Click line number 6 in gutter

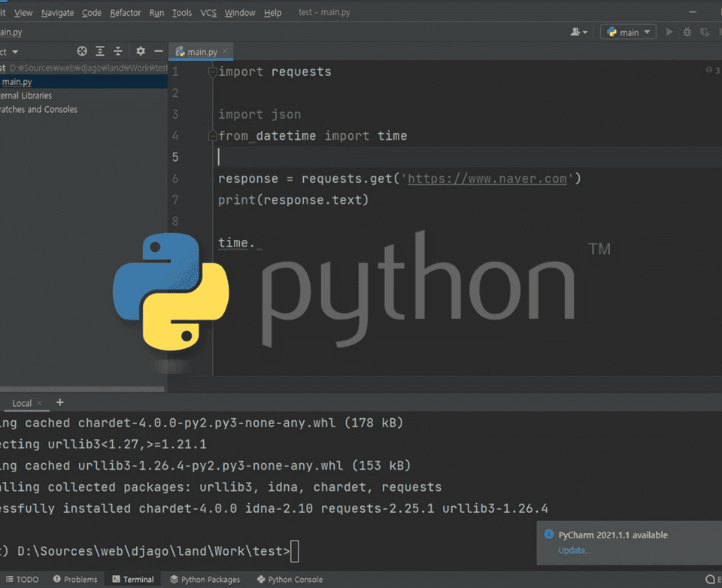[175, 179]
